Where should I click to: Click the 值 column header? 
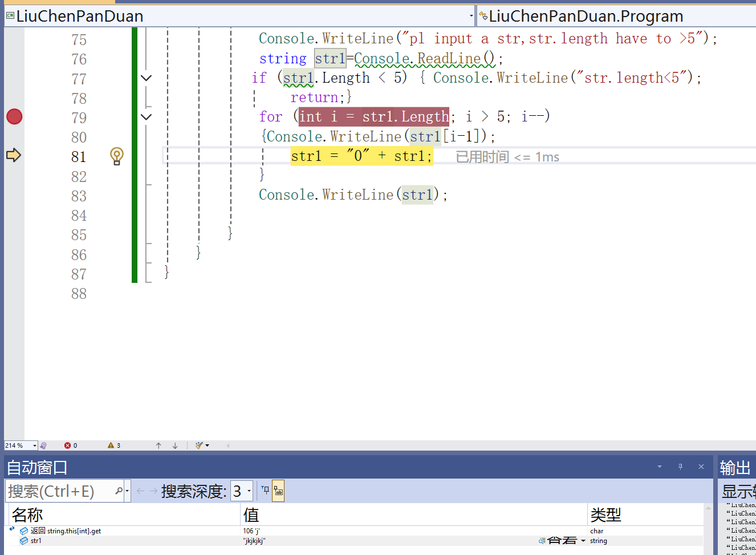click(x=414, y=515)
